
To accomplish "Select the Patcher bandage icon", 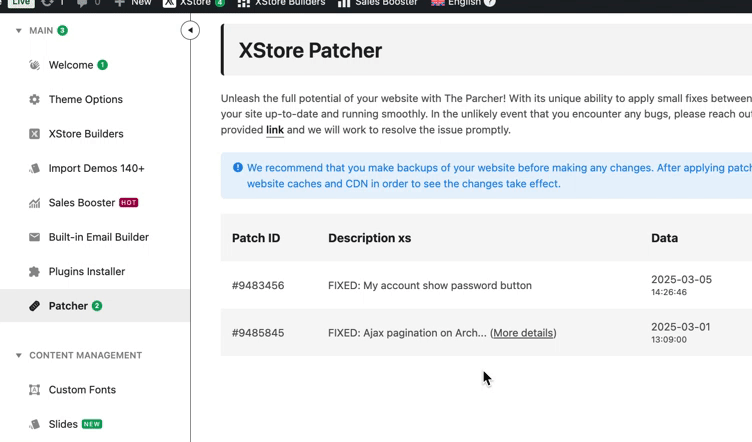I will pyautogui.click(x=35, y=306).
